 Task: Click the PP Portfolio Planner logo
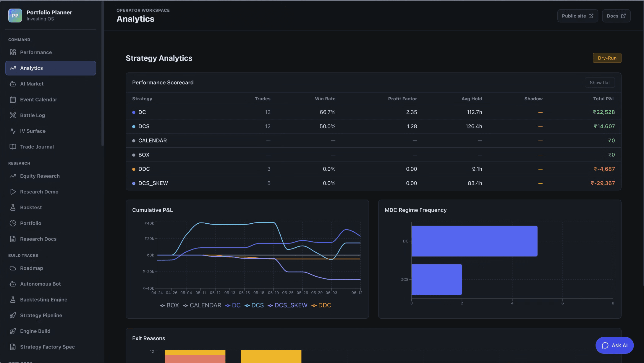click(15, 15)
